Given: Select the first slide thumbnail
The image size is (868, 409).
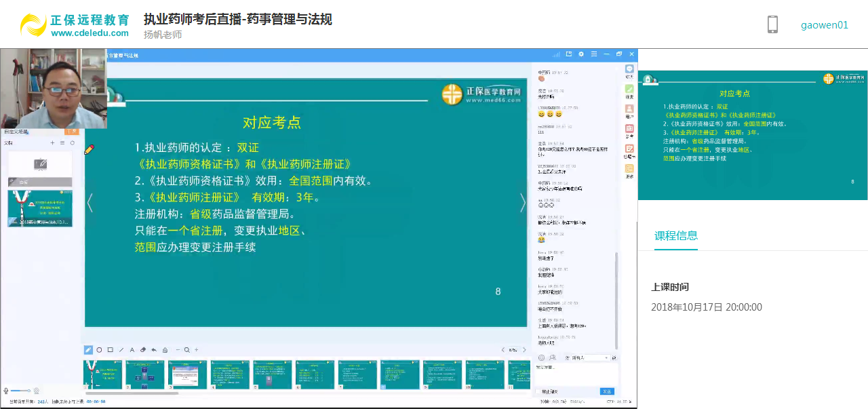Looking at the screenshot, I should (x=102, y=374).
